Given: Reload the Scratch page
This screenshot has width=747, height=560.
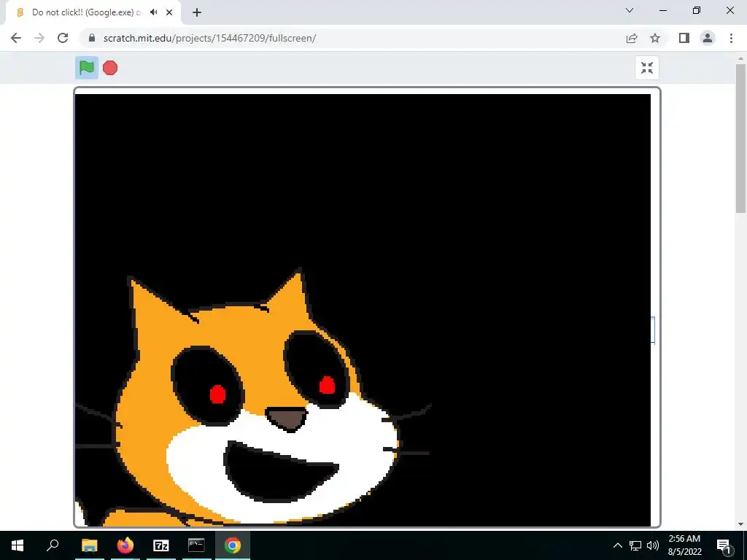Looking at the screenshot, I should (63, 38).
